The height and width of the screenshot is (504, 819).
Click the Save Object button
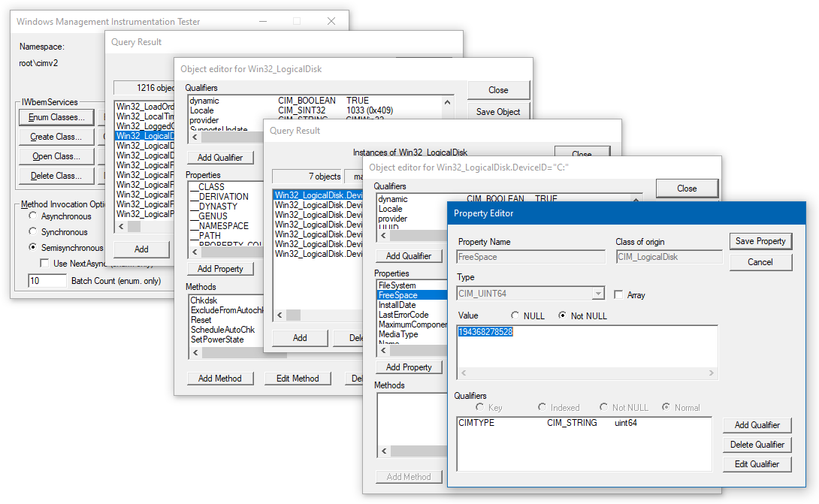click(x=498, y=112)
